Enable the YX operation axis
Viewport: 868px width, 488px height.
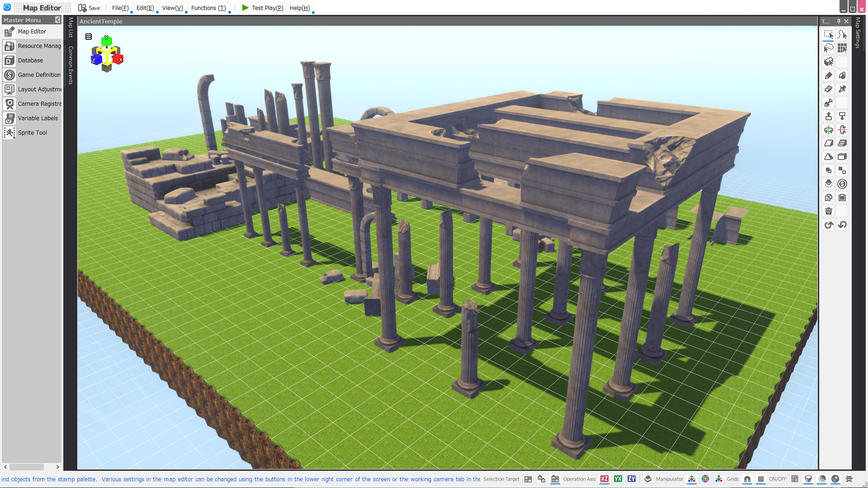pyautogui.click(x=618, y=479)
